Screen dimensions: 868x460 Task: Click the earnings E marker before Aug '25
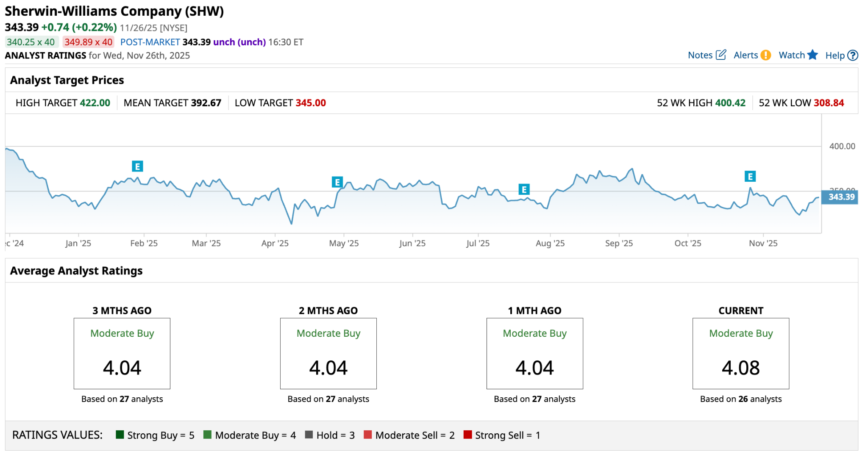pyautogui.click(x=524, y=189)
